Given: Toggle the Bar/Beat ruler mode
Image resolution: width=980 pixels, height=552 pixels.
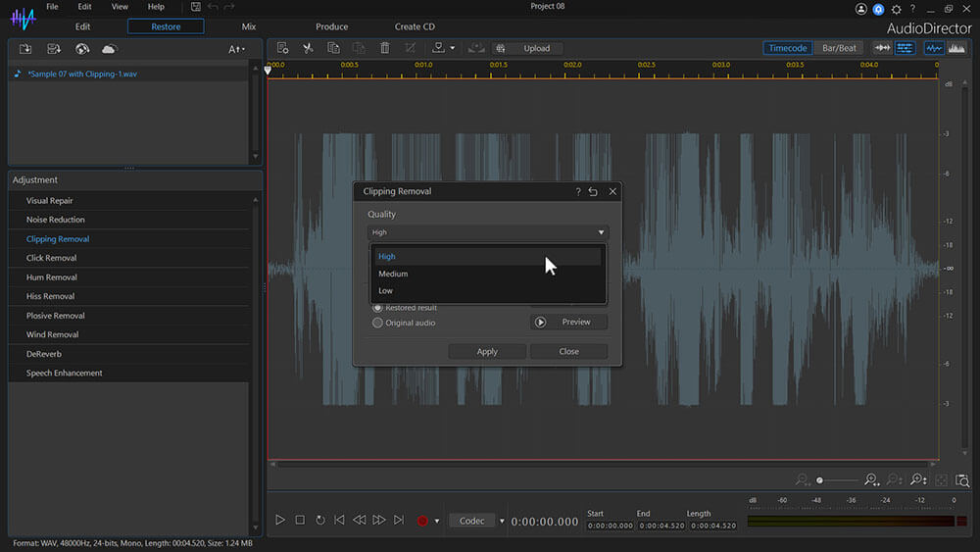Looking at the screenshot, I should pyautogui.click(x=839, y=48).
